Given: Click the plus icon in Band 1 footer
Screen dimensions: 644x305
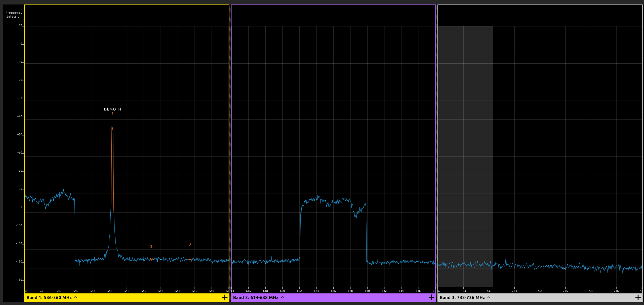Looking at the screenshot, I should tap(225, 297).
